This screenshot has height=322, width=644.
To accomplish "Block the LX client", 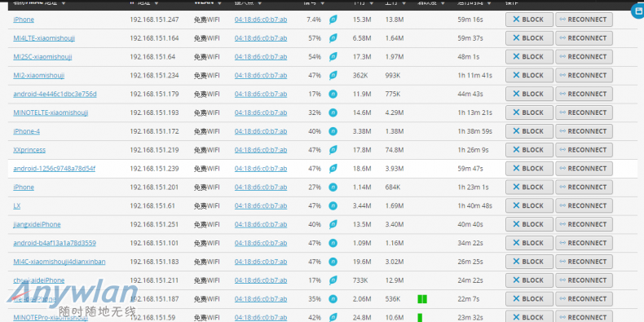I will click(x=529, y=205).
